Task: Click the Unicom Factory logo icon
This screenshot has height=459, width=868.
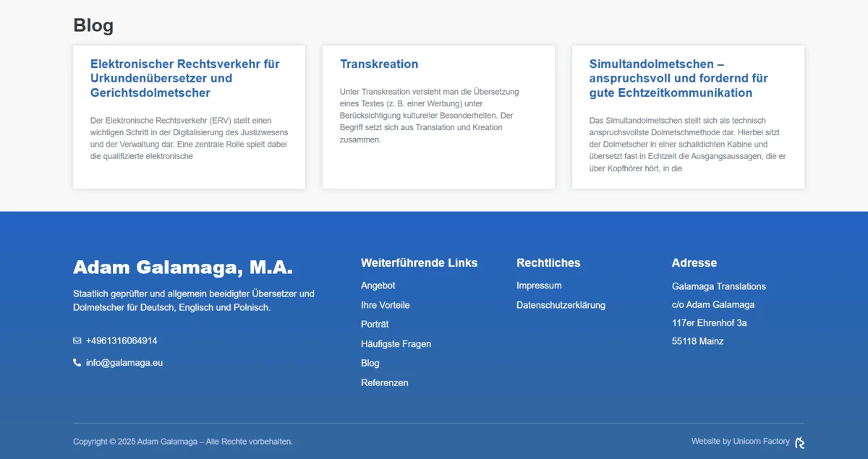Action: point(799,442)
